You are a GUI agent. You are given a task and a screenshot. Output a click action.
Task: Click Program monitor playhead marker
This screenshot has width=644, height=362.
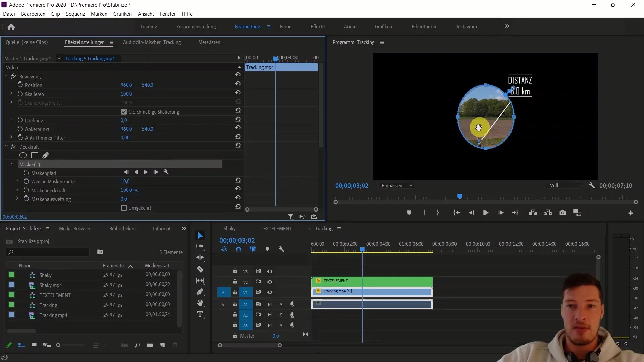(x=460, y=196)
